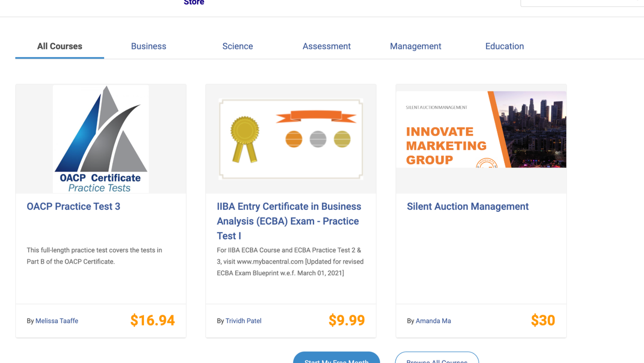Open the IIBA ECBA Exam course title
644x363 pixels.
[x=289, y=221]
